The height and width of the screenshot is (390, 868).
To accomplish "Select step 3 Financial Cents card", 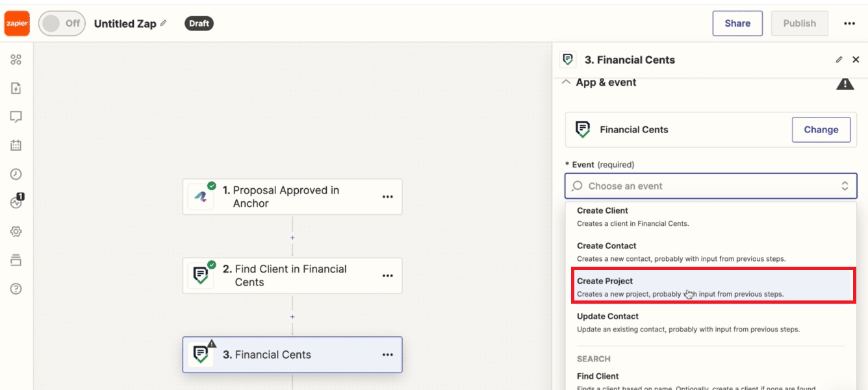I will [x=292, y=354].
